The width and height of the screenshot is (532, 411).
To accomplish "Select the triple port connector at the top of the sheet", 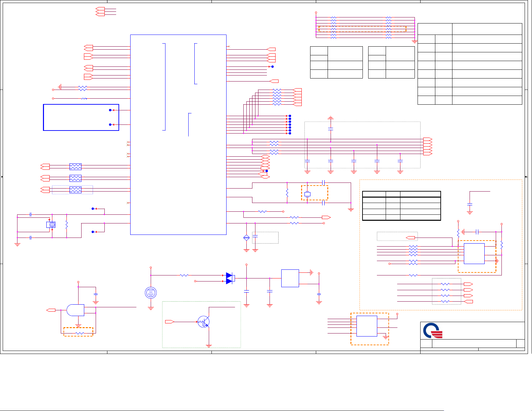I will click(100, 11).
